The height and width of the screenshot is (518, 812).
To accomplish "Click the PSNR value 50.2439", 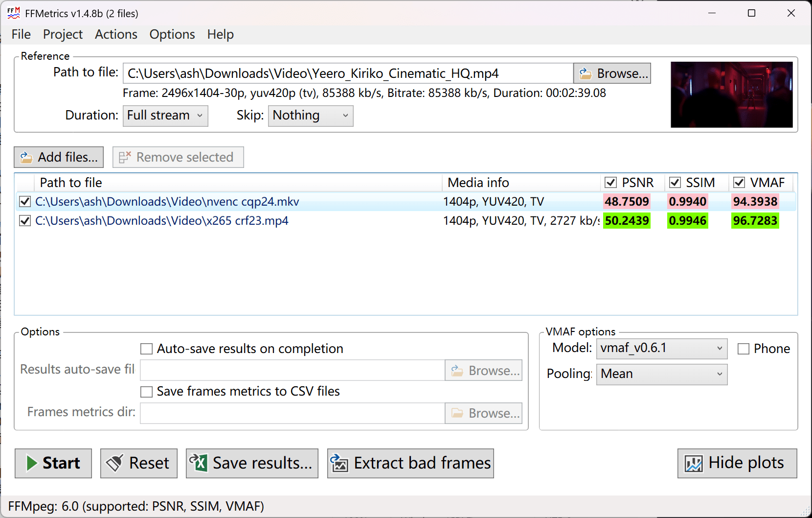I will pyautogui.click(x=627, y=220).
